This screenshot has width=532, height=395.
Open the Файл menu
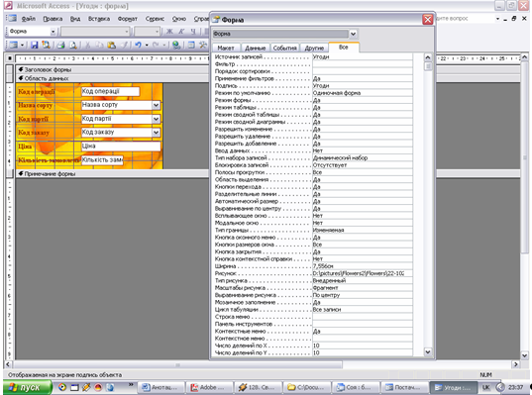29,19
